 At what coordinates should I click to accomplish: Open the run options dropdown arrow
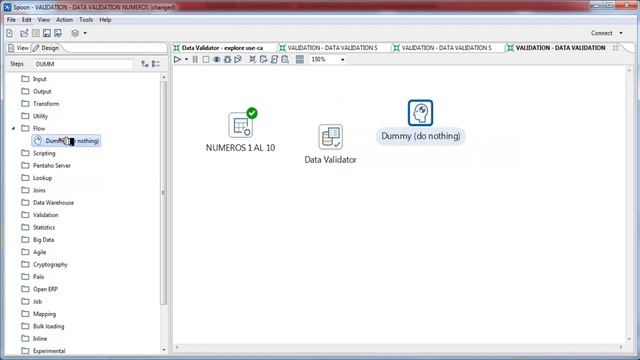coord(186,60)
